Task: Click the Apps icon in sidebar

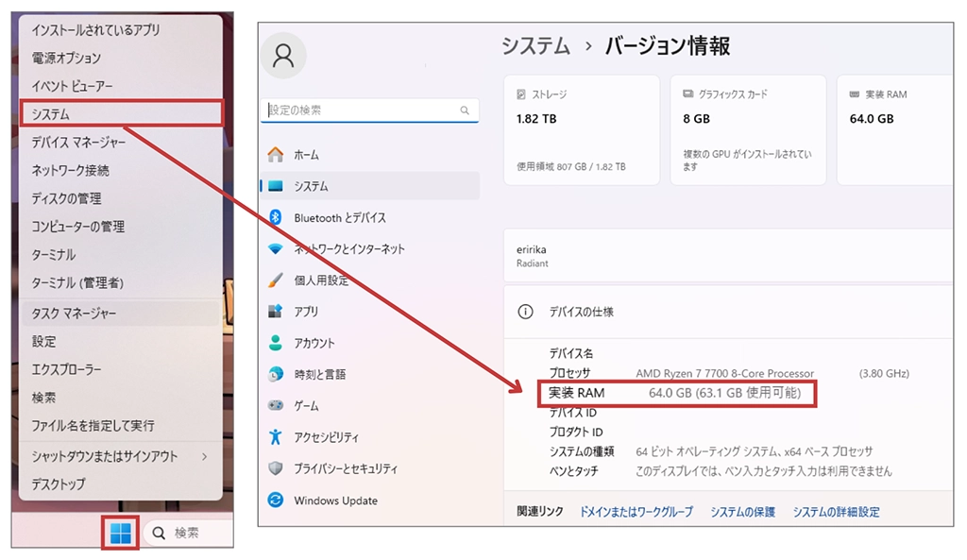Action: point(276,312)
